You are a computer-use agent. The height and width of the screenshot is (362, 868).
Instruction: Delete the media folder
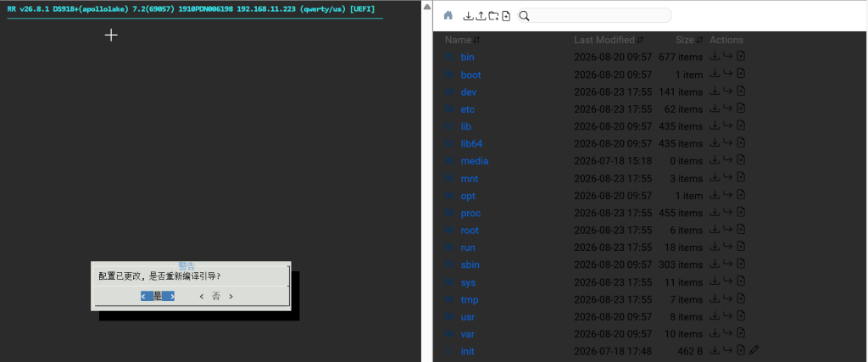point(741,160)
